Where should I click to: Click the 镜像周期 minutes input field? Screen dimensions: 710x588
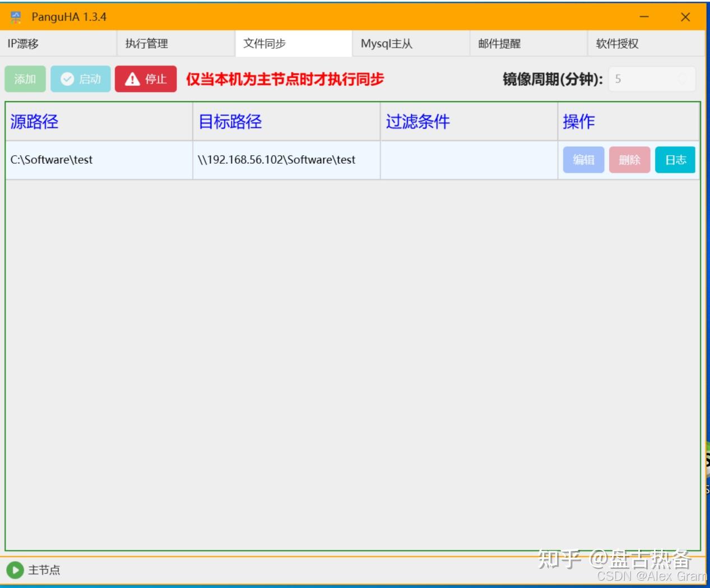tap(642, 79)
